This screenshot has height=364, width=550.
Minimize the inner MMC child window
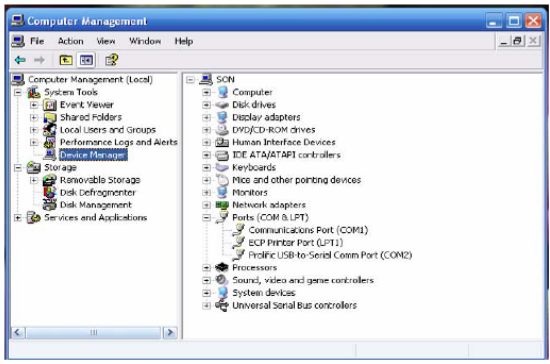(x=504, y=41)
